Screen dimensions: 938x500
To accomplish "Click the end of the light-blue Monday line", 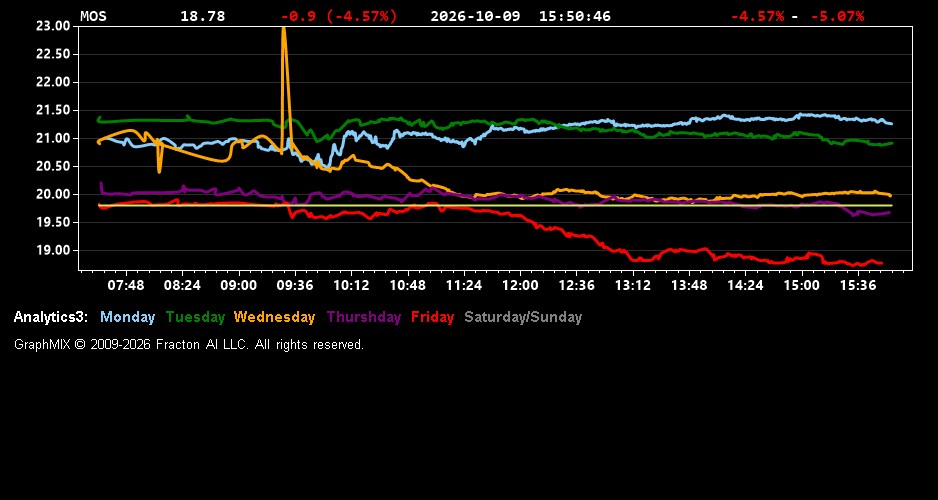I will tap(891, 124).
